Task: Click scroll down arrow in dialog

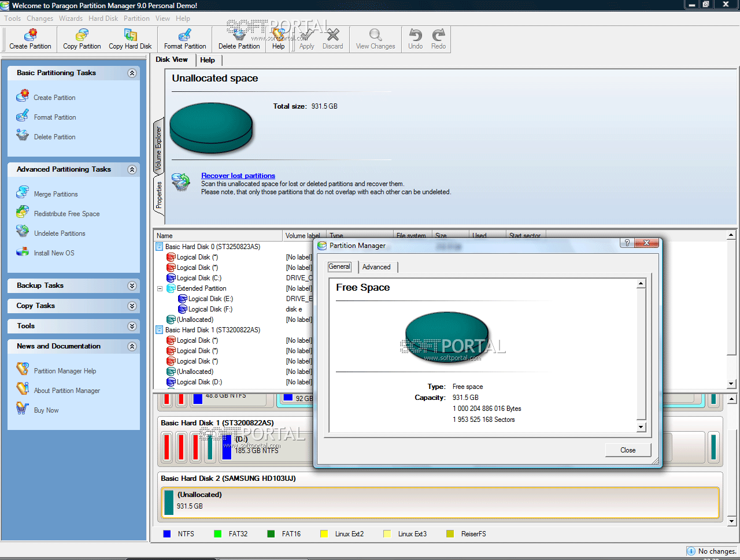Action: tap(641, 428)
